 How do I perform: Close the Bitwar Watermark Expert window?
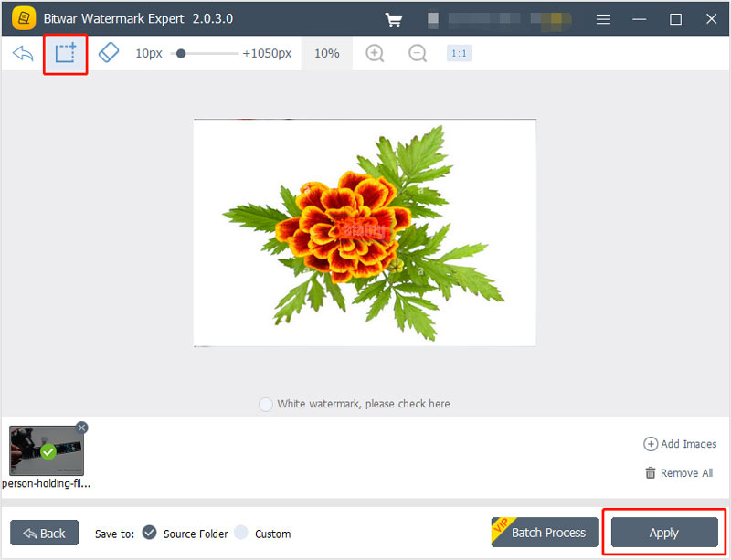[x=711, y=19]
